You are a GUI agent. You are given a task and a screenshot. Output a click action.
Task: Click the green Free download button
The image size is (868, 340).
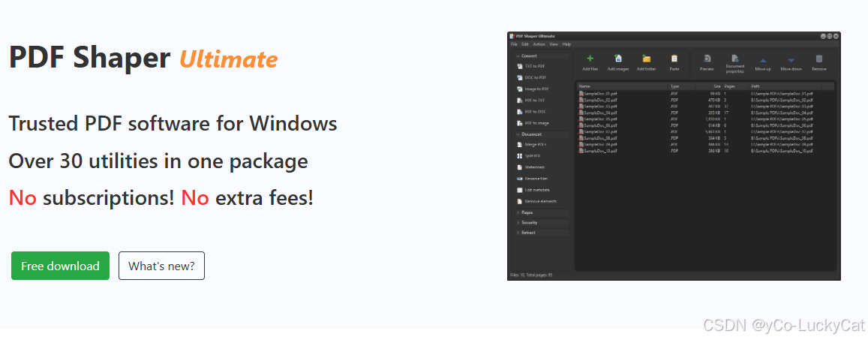pos(60,266)
